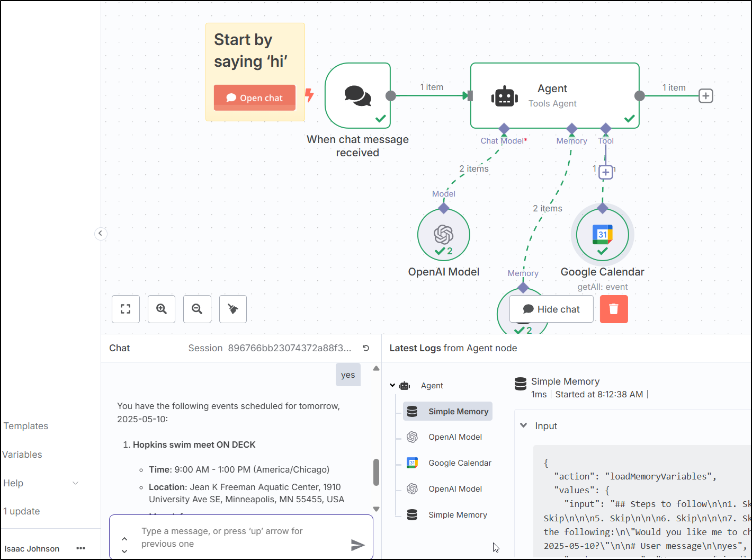Viewport: 752px width, 560px height.
Task: Click the Isaac Johnson user name
Action: 32,549
